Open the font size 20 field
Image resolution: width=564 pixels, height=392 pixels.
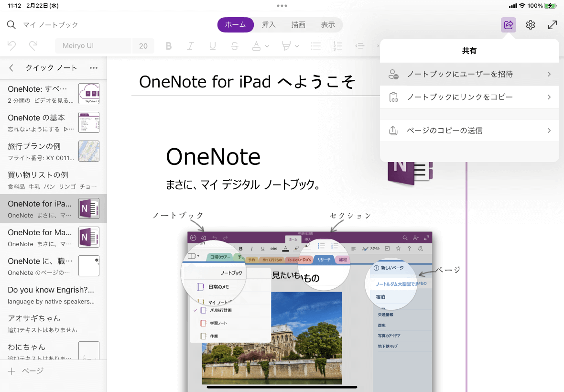pos(143,46)
